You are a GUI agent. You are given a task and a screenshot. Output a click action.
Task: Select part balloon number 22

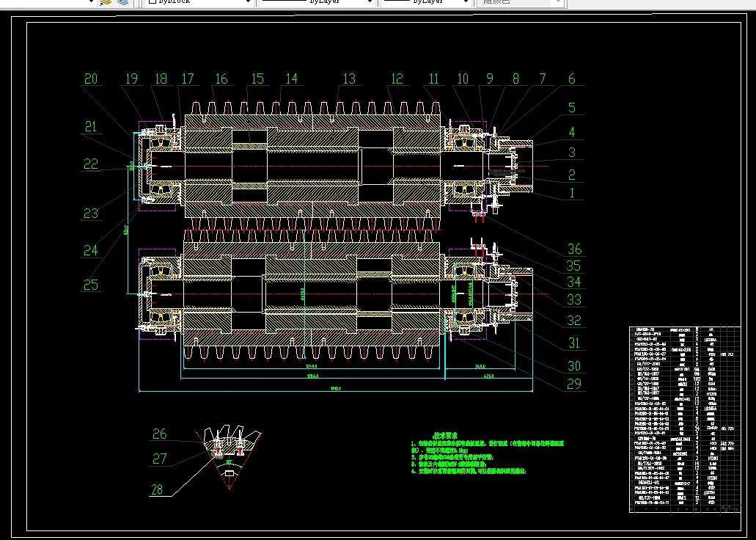(90, 164)
